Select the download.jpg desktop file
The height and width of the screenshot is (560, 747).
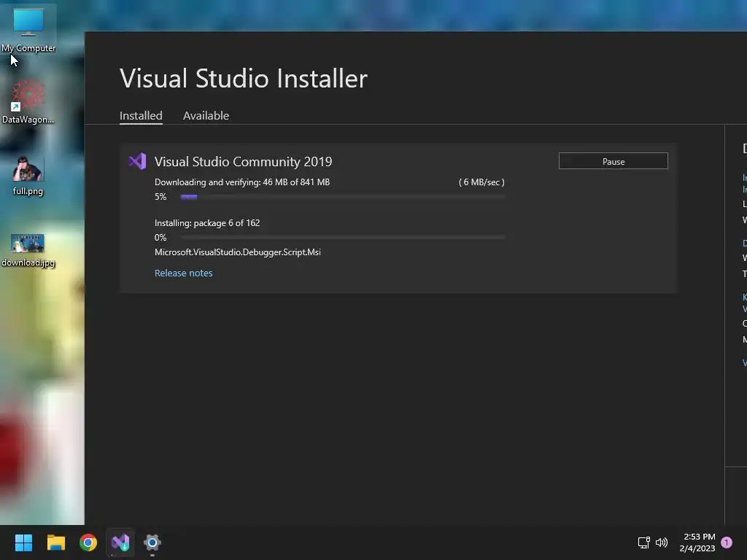pos(28,250)
